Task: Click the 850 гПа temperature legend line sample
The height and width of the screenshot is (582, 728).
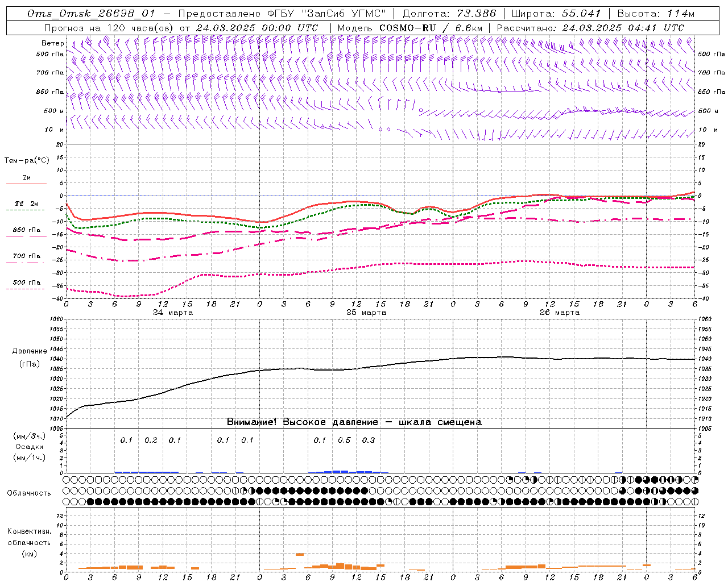Action: [x=26, y=236]
